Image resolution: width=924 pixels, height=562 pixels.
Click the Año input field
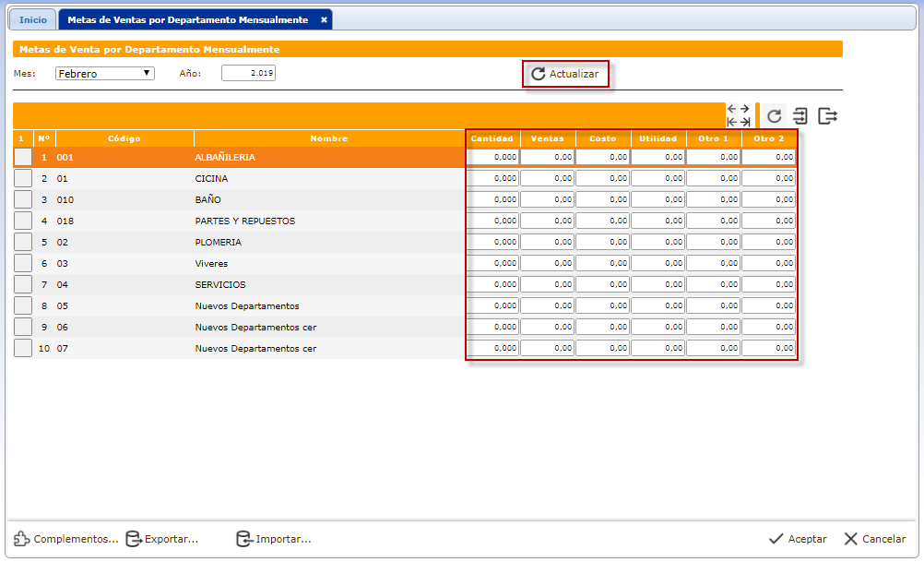[x=248, y=74]
